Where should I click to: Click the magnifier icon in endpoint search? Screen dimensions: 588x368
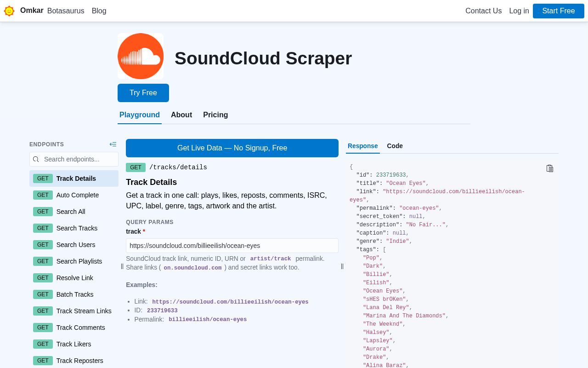(36, 159)
